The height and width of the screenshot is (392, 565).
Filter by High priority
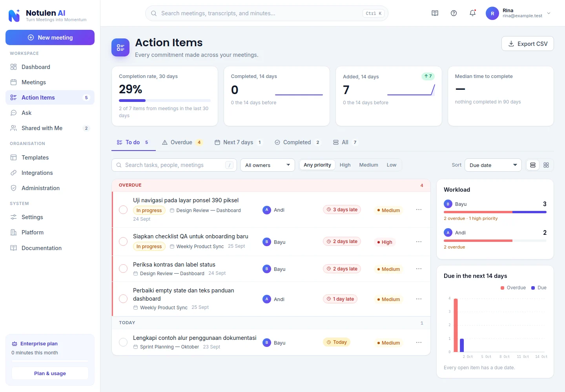pyautogui.click(x=345, y=165)
